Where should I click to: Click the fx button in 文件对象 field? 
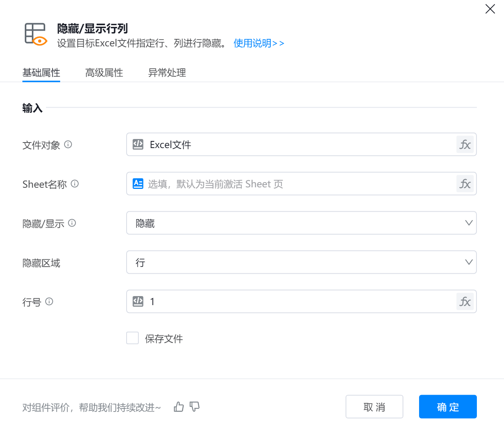click(465, 145)
